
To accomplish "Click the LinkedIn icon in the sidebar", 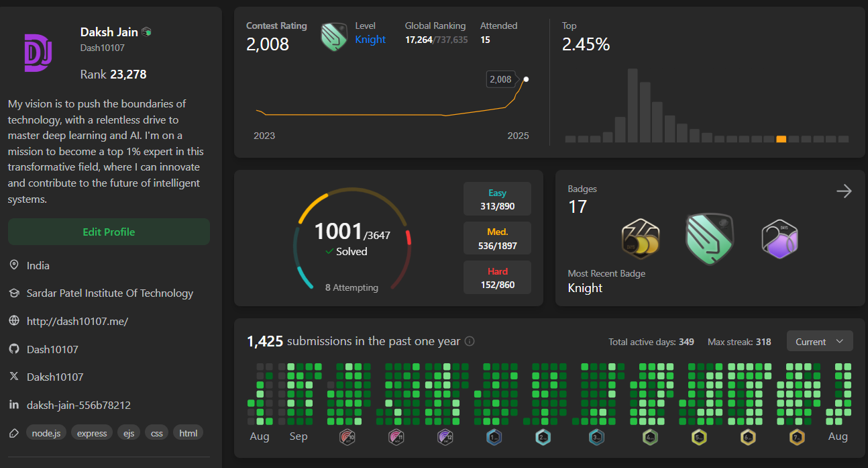I will coord(13,405).
